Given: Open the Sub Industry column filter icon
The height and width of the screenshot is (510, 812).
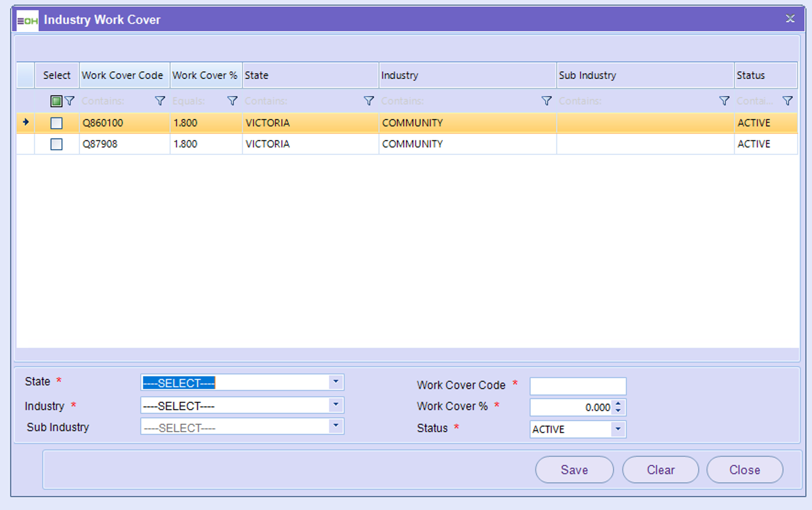Looking at the screenshot, I should click(724, 101).
